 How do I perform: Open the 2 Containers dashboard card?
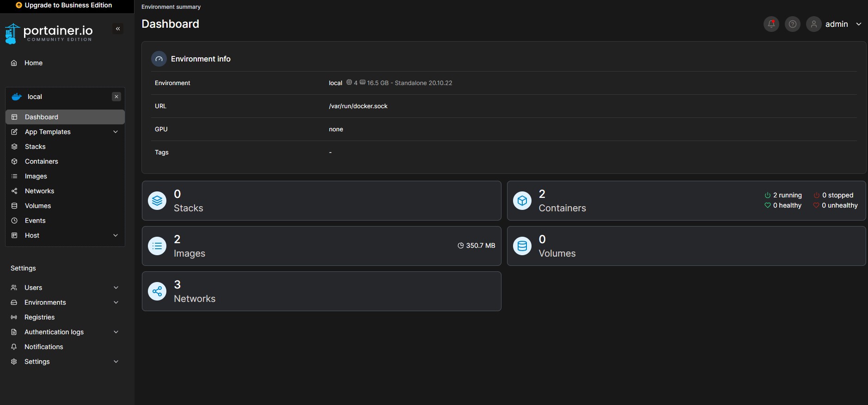click(x=686, y=201)
